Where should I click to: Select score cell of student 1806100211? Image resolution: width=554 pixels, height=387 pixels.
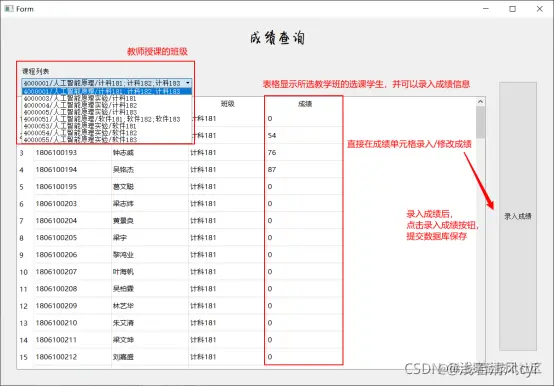304,340
